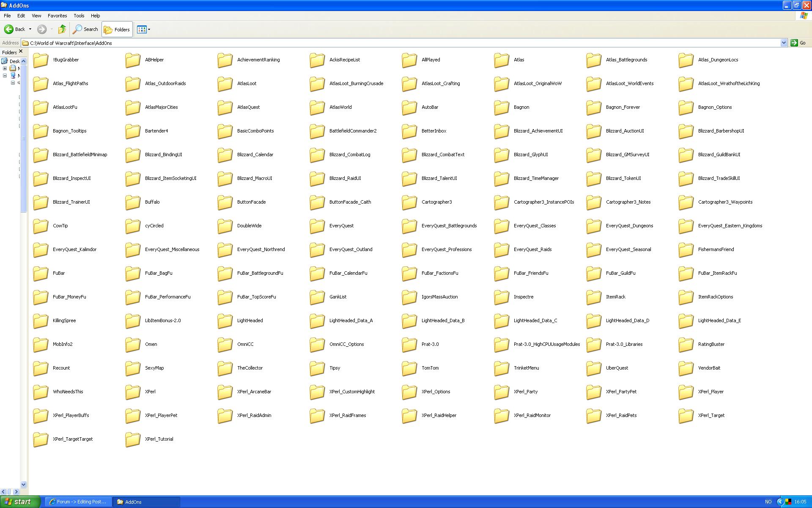Click the Windows start button
Screen dimensions: 812x508
pos(19,502)
